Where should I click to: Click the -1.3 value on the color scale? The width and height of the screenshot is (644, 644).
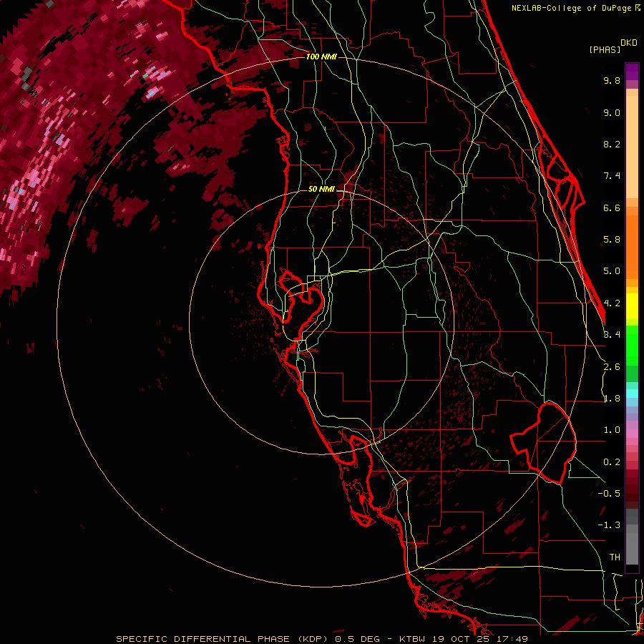point(609,525)
